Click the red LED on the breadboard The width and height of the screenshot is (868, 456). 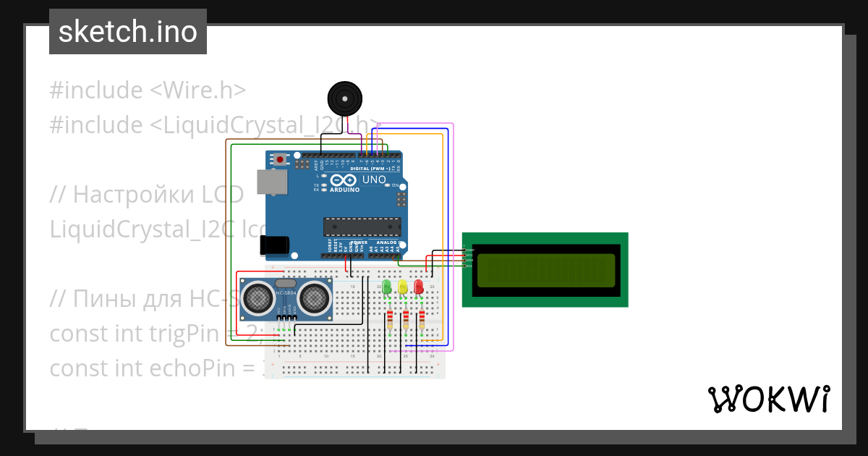tap(418, 287)
